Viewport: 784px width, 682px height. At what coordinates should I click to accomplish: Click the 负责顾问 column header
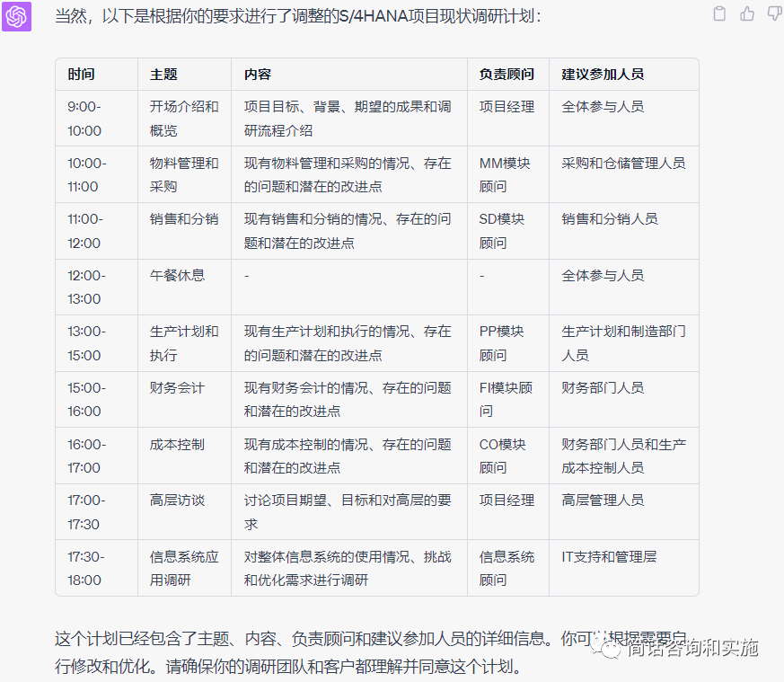click(507, 75)
